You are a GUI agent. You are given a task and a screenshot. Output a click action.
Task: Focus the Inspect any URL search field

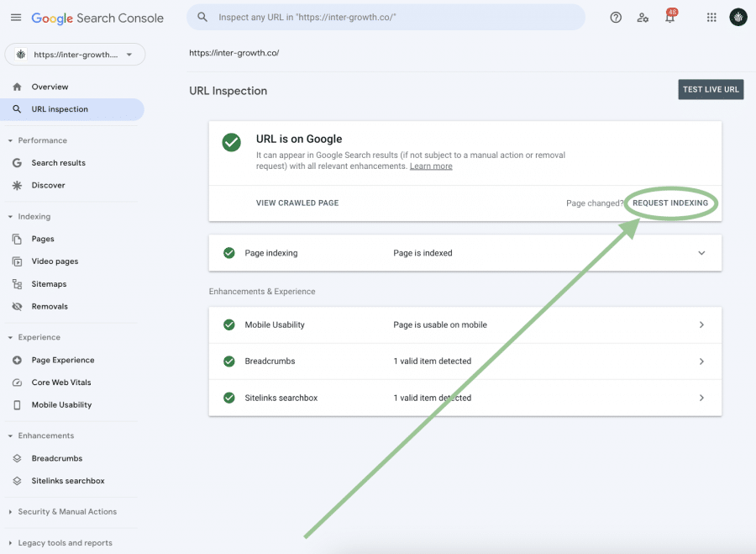pos(386,18)
